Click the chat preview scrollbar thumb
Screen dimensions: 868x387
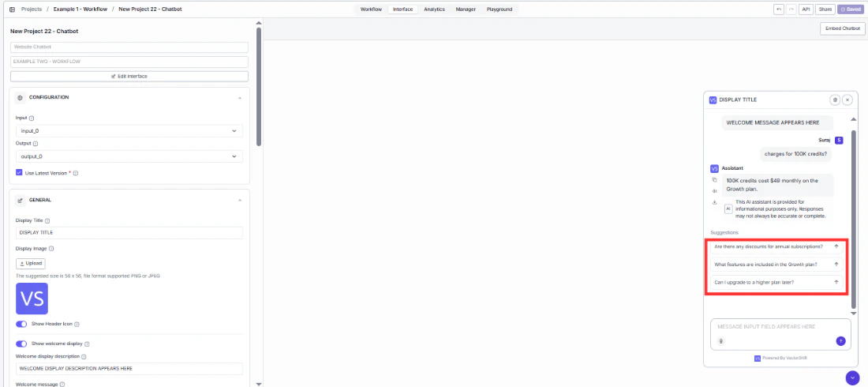pos(853,219)
